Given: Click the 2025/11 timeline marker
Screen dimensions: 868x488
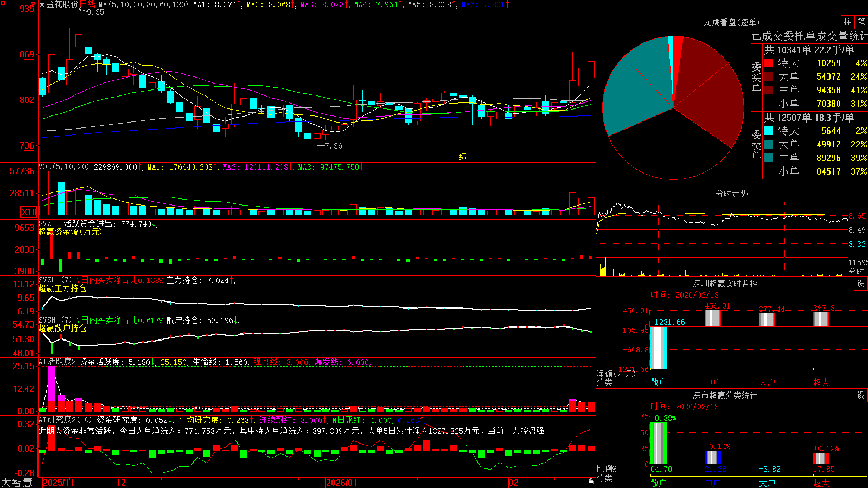Looking at the screenshot, I should 58,483.
